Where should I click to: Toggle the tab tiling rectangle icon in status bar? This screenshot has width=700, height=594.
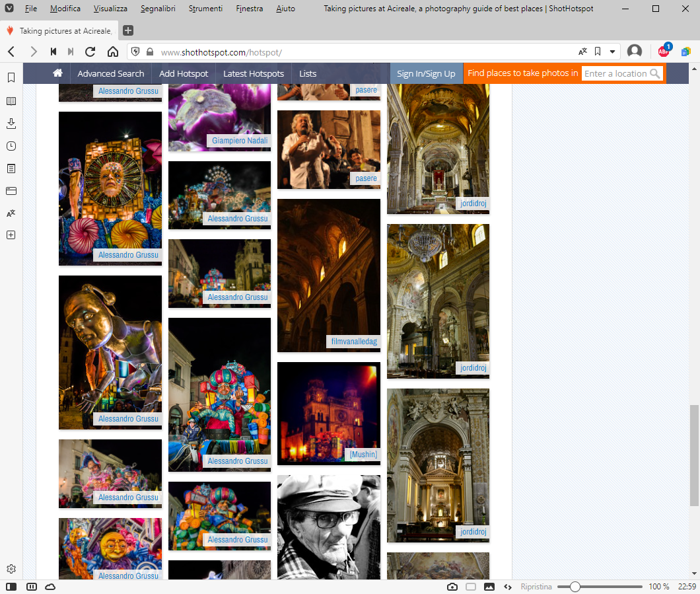[x=471, y=587]
